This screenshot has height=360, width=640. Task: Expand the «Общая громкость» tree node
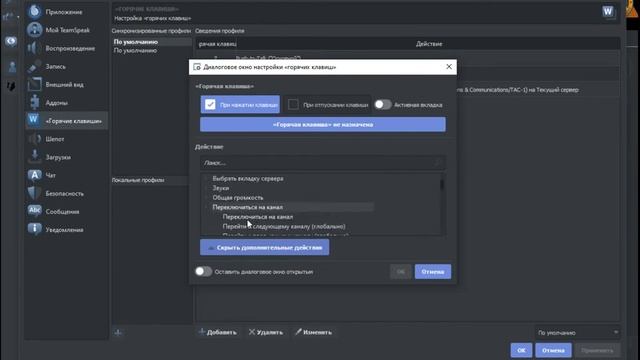click(x=207, y=198)
